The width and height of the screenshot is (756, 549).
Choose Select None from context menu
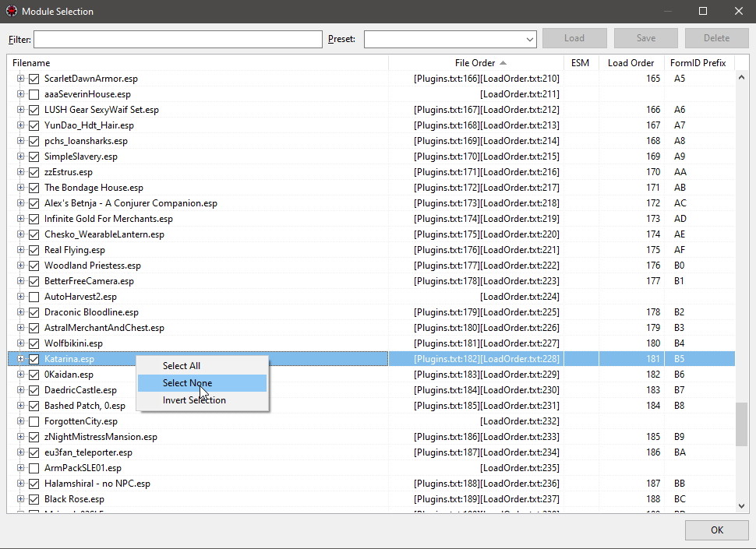(187, 383)
